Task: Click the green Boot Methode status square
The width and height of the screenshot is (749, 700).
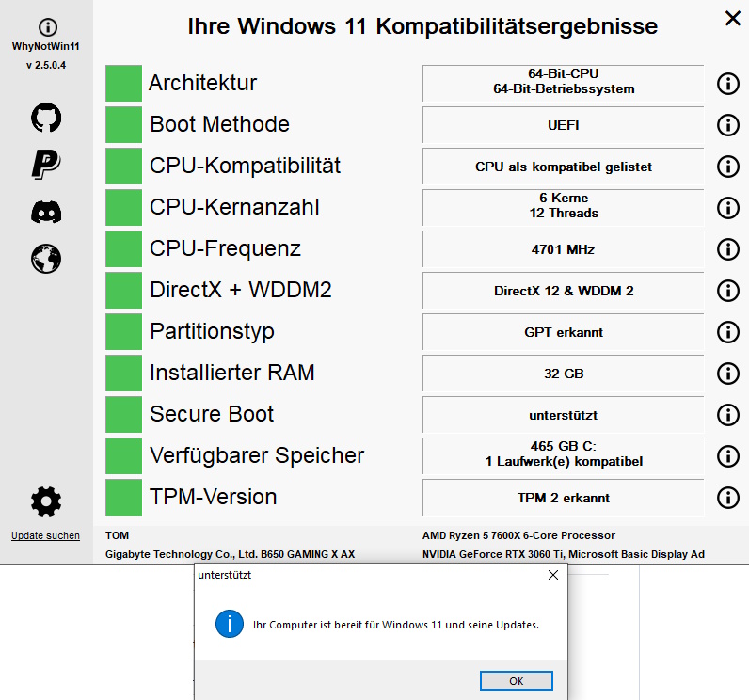Action: [x=123, y=124]
